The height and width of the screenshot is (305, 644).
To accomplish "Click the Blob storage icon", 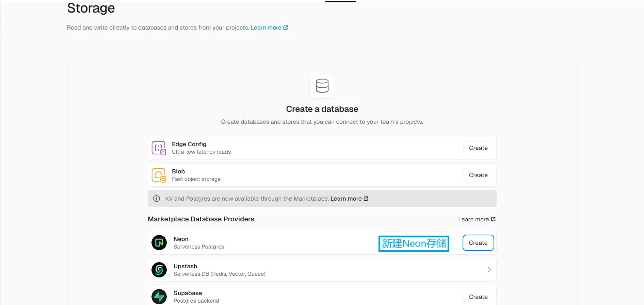I will tap(159, 175).
